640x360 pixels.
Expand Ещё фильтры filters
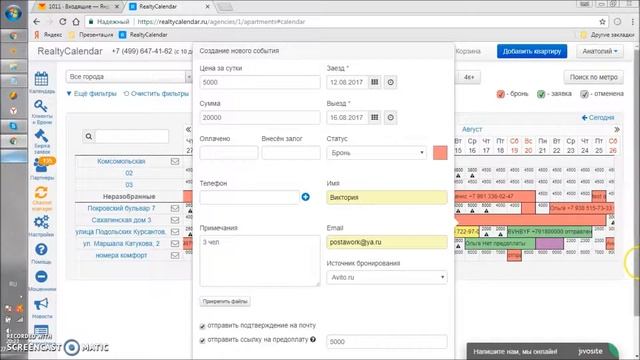91,94
